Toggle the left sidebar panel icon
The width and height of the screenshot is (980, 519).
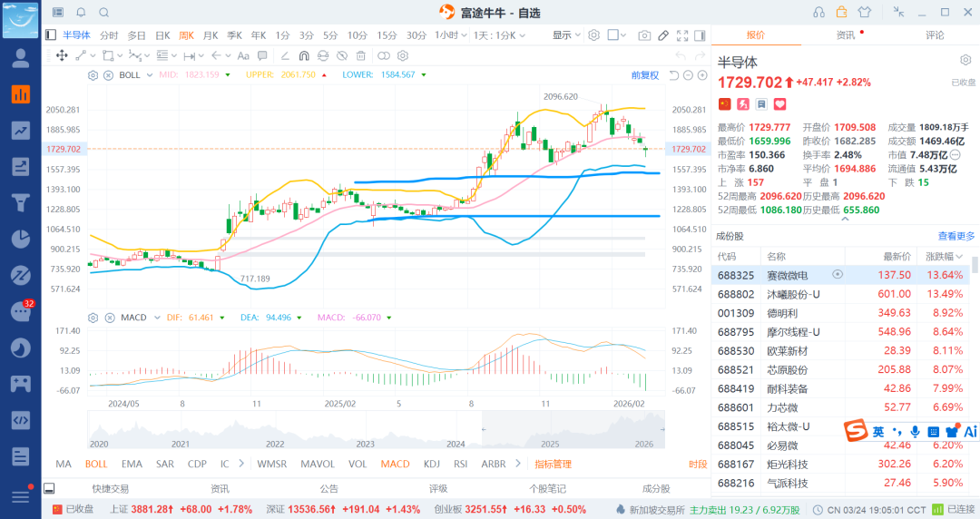click(52, 35)
